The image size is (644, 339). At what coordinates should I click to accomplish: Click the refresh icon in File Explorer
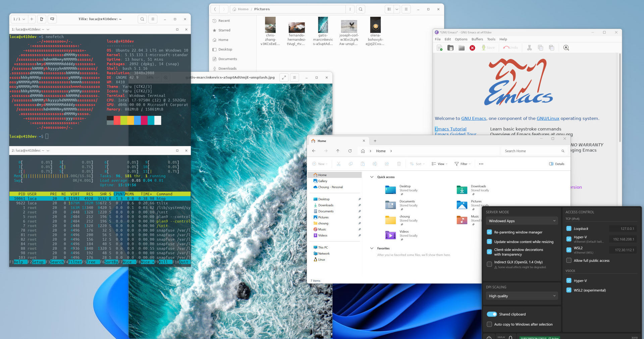(x=350, y=151)
